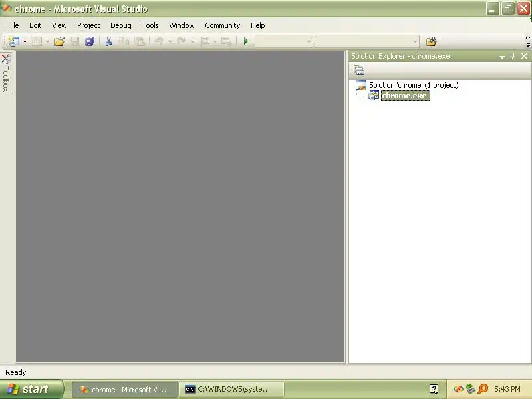Click the Save floppy disk icon
The image size is (532, 399).
click(74, 41)
